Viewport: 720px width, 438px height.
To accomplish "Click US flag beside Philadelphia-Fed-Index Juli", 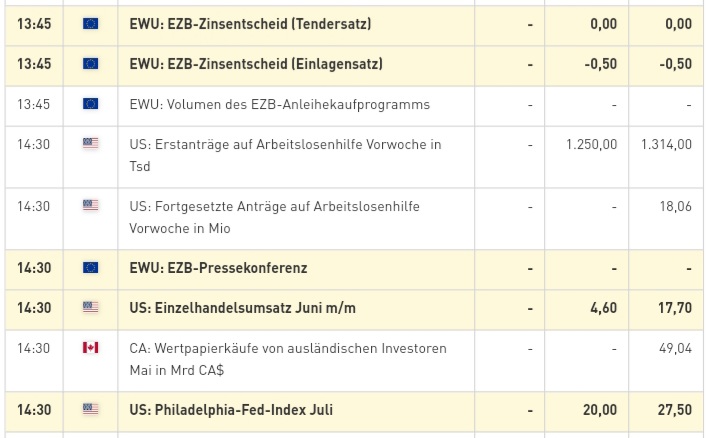I will coord(91,410).
